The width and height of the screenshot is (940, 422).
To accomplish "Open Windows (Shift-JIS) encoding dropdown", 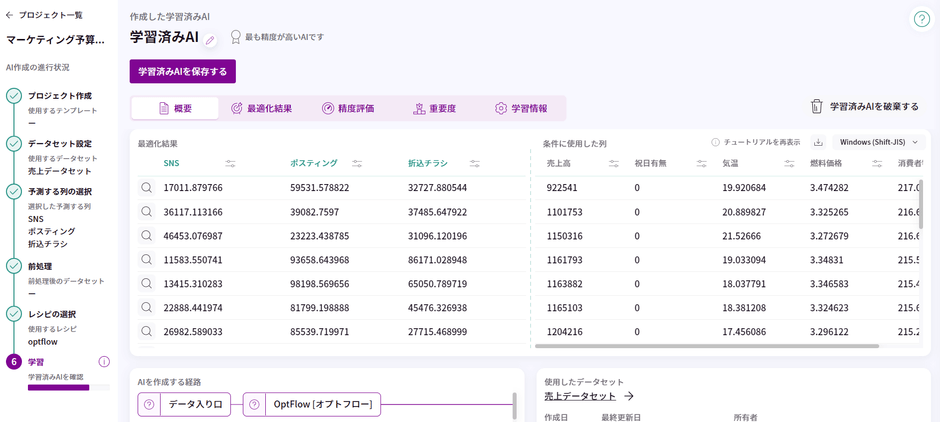I will click(878, 143).
